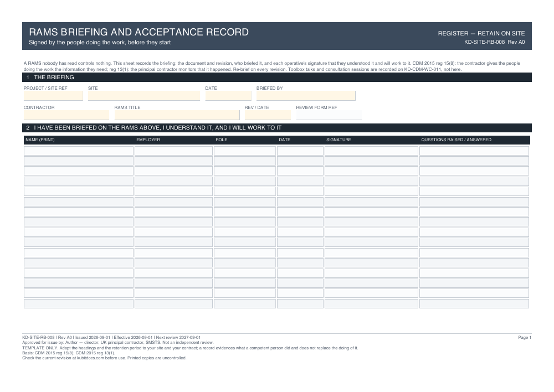Click the 'Check the current revision at kubitdocs.com' line

tap(104, 358)
